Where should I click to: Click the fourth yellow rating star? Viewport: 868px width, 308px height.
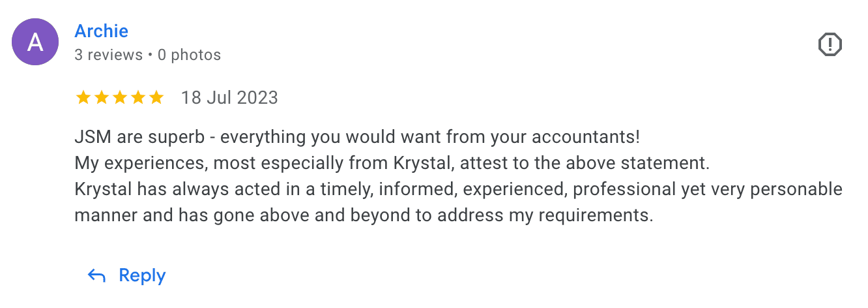pyautogui.click(x=137, y=98)
